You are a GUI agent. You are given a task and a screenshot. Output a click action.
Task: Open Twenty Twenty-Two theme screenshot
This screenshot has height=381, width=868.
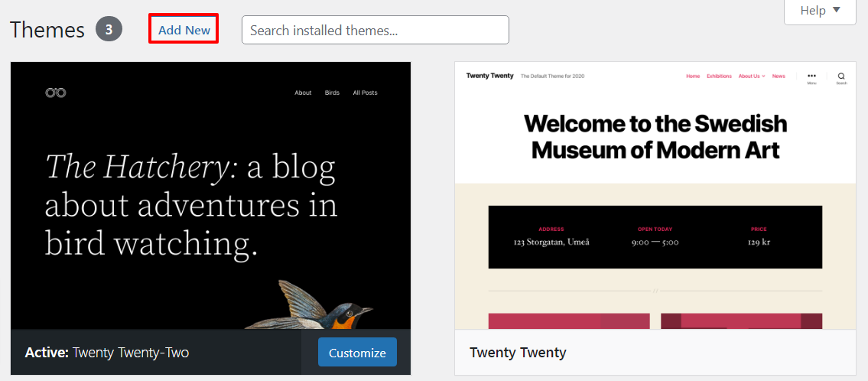[x=211, y=196]
